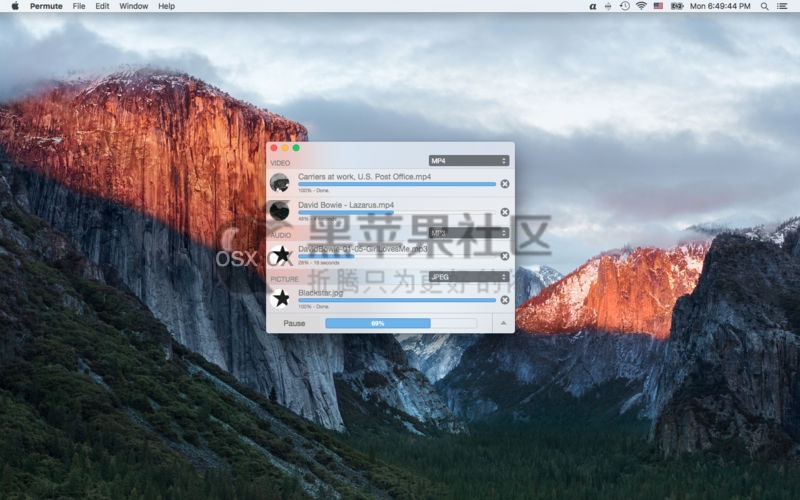800x500 pixels.
Task: Click the Blackstar.jpg progress bar
Action: 397,301
